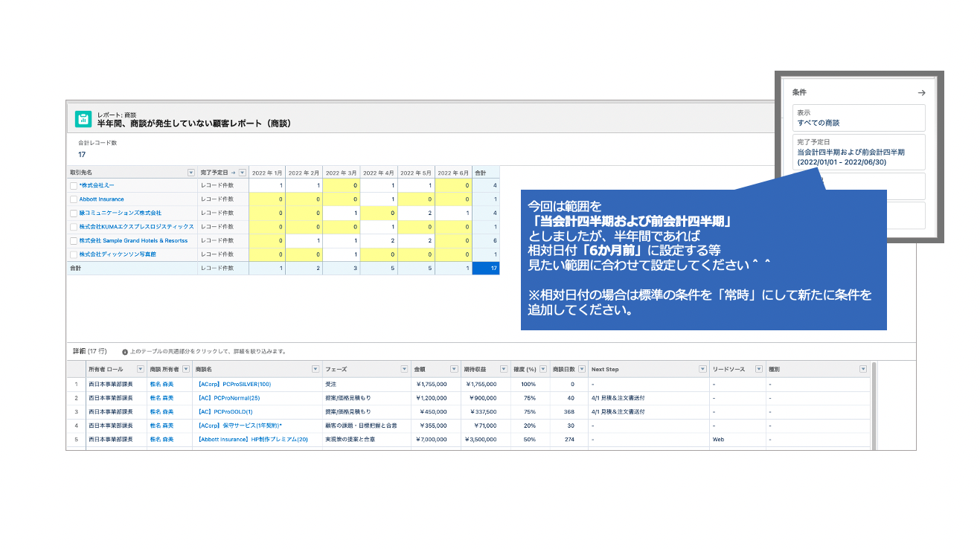Open owner 椎名 森美 in the Abbott Insurance detail row
This screenshot has height=549, width=980.
[161, 440]
